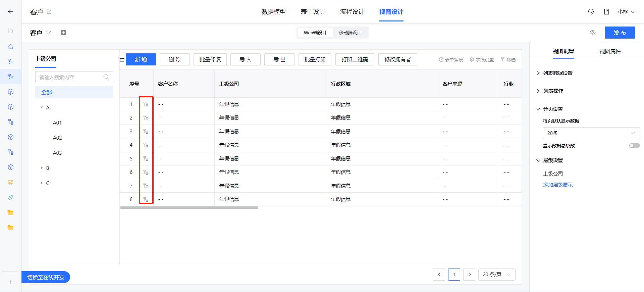The image size is (644, 292).
Task: Click the headset support icon
Action: [591, 12]
